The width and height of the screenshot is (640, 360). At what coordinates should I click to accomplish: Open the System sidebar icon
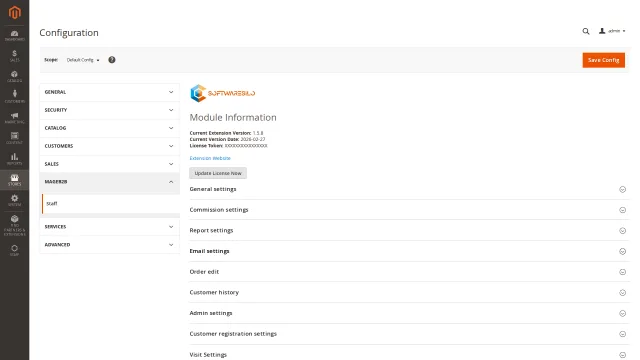pos(14,200)
